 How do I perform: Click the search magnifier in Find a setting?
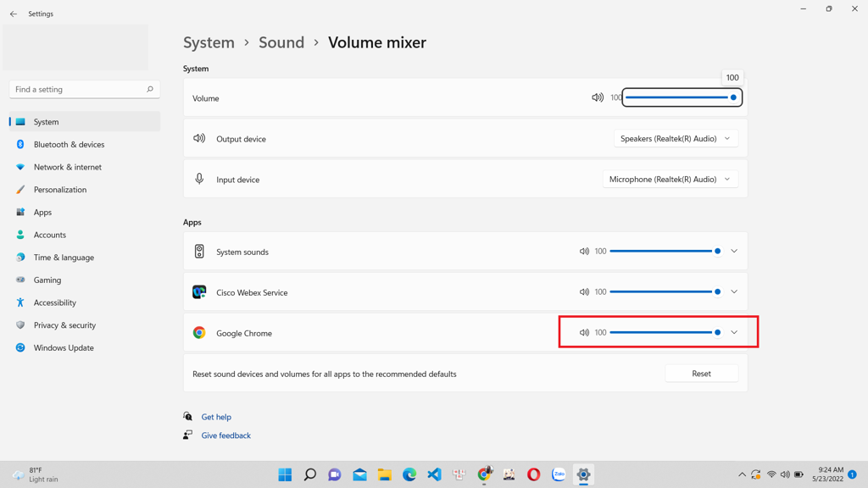click(149, 89)
